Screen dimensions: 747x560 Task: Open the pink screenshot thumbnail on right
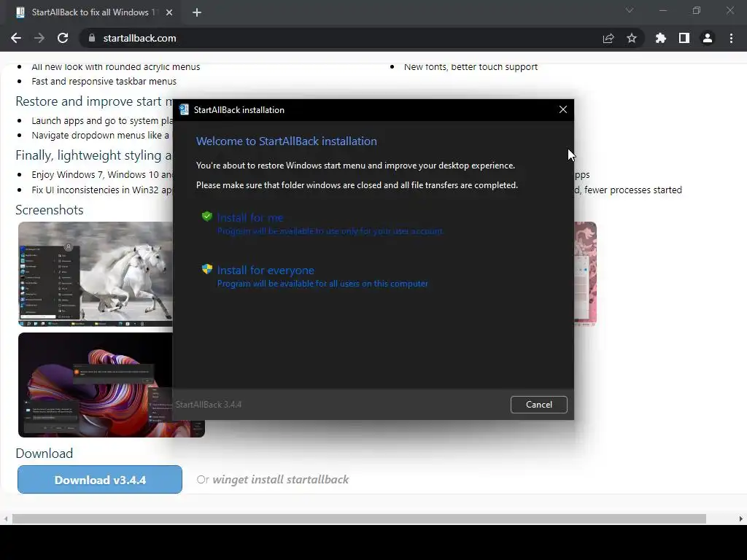tap(585, 274)
